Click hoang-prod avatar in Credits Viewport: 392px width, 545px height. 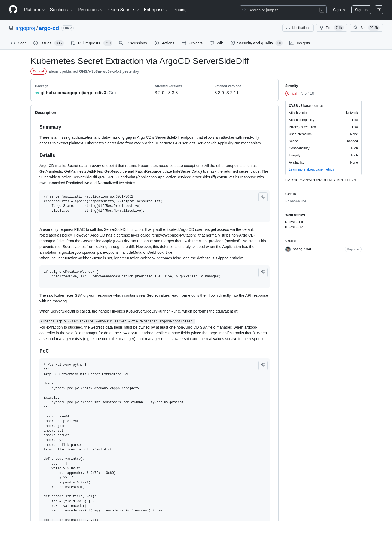pyautogui.click(x=288, y=249)
